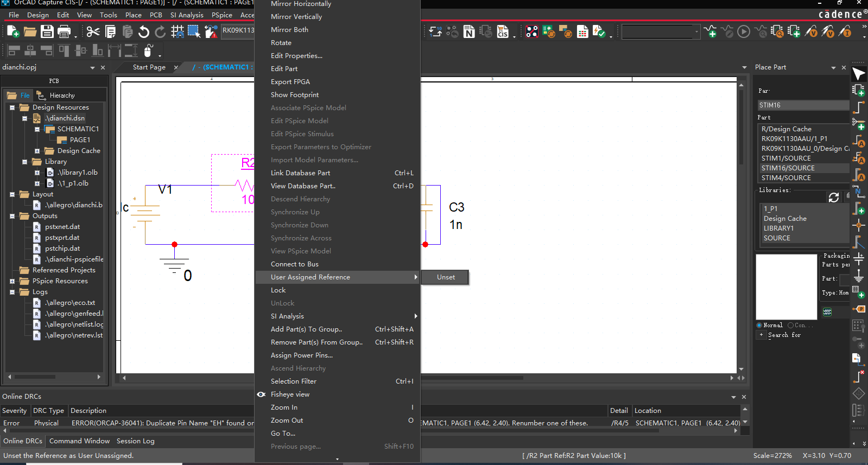Open the Place Part panel options arrow
This screenshot has width=868, height=465.
tap(833, 67)
